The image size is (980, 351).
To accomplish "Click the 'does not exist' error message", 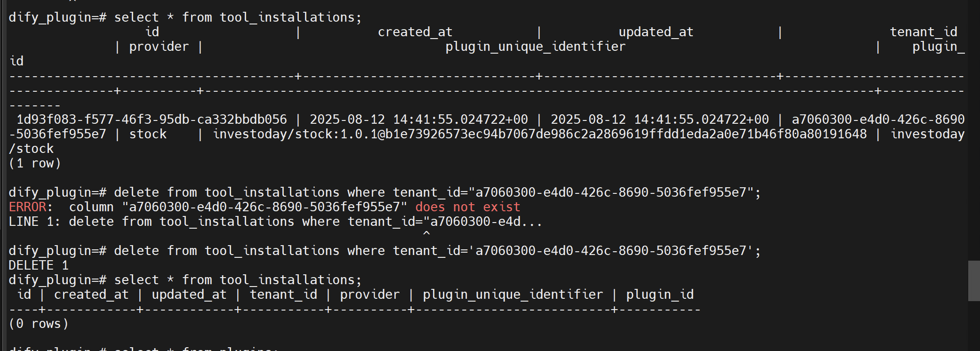I will click(x=467, y=207).
